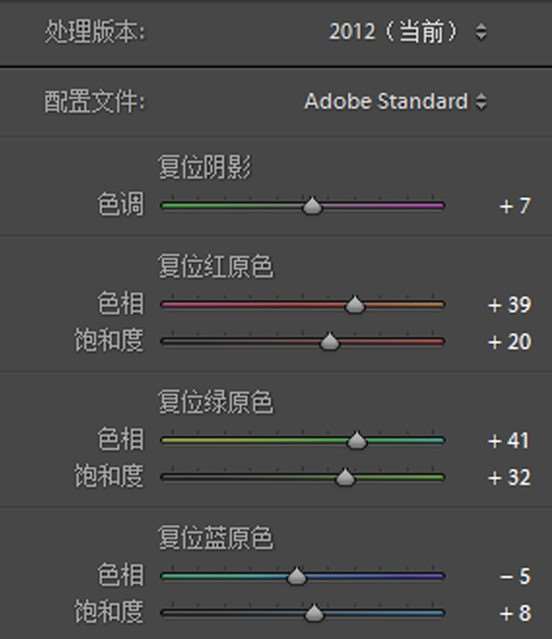The width and height of the screenshot is (552, 639).
Task: Click the shadows 色调 slider handle
Action: [x=312, y=205]
